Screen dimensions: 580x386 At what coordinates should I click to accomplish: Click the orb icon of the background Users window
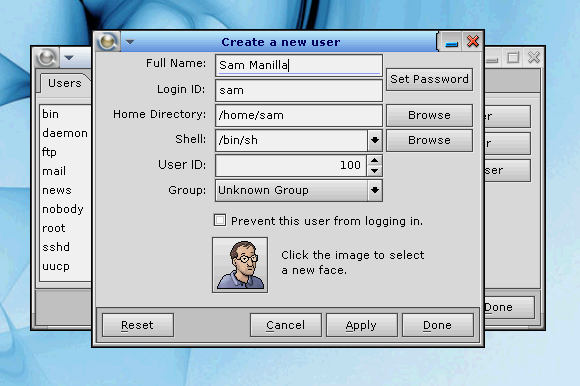coord(47,58)
